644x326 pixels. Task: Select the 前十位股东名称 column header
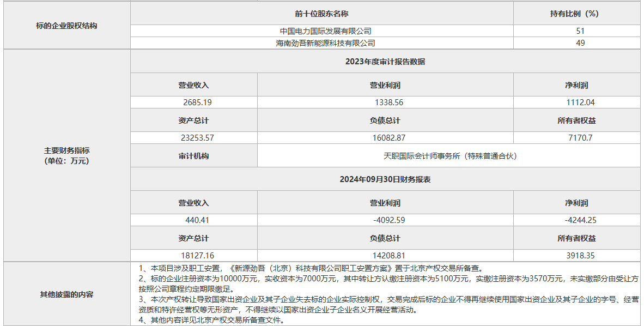[321, 14]
